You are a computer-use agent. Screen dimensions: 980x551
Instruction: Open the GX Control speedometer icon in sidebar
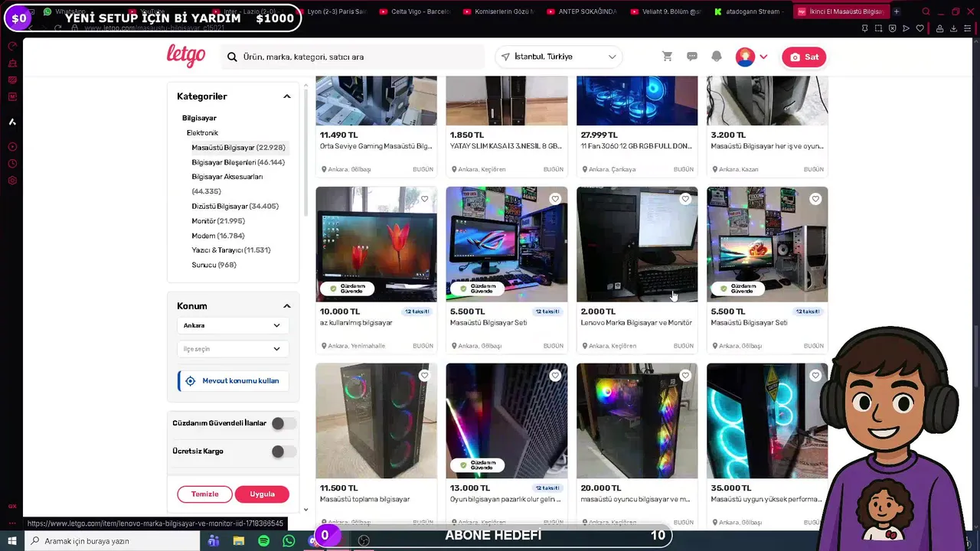(x=12, y=46)
